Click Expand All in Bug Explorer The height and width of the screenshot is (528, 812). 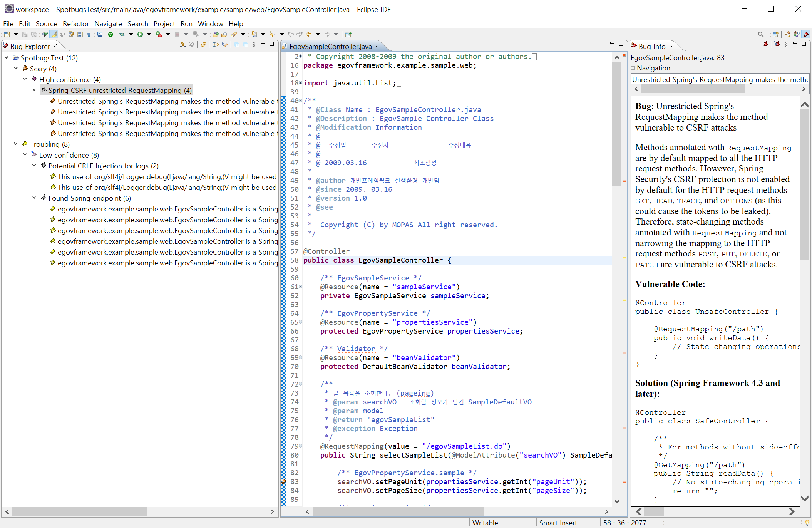pos(236,45)
